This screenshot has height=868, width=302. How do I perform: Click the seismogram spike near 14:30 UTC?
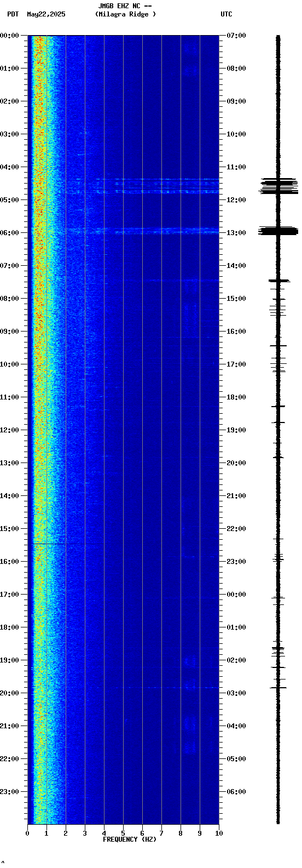coord(278,281)
